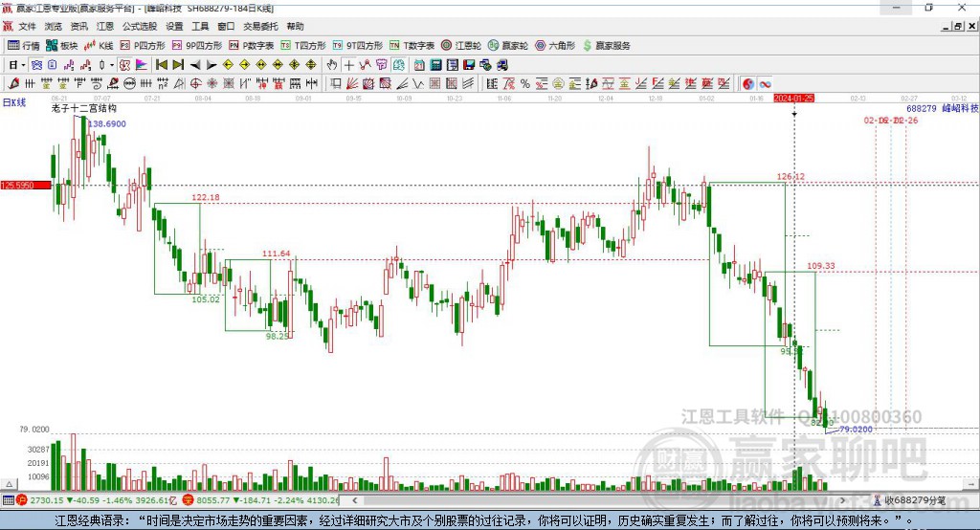Image resolution: width=980 pixels, height=530 pixels.
Task: Open the 行情 quotes view
Action: (23, 46)
